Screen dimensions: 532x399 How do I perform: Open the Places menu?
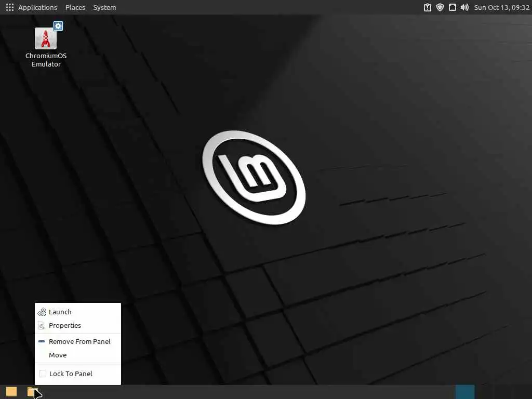tap(75, 7)
